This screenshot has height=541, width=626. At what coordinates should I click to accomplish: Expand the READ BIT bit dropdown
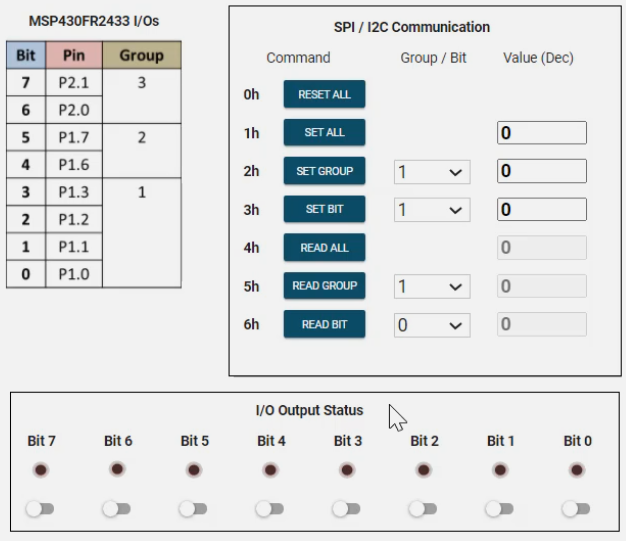(431, 325)
